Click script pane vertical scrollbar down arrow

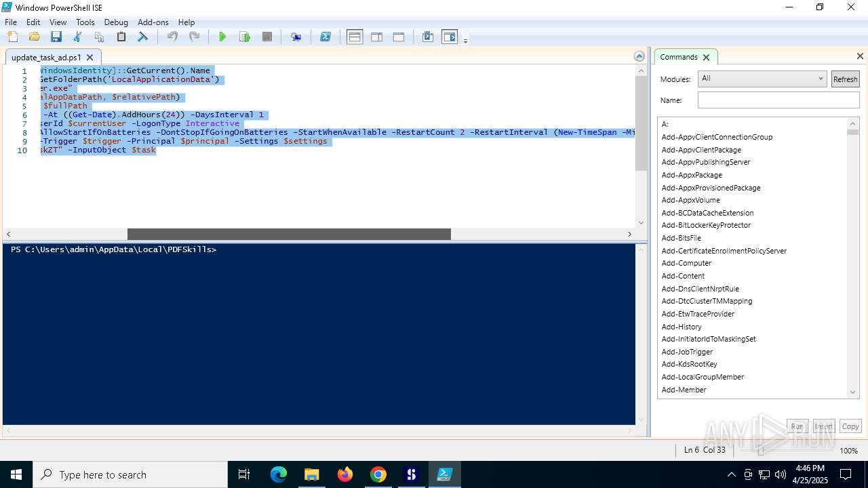pos(641,222)
